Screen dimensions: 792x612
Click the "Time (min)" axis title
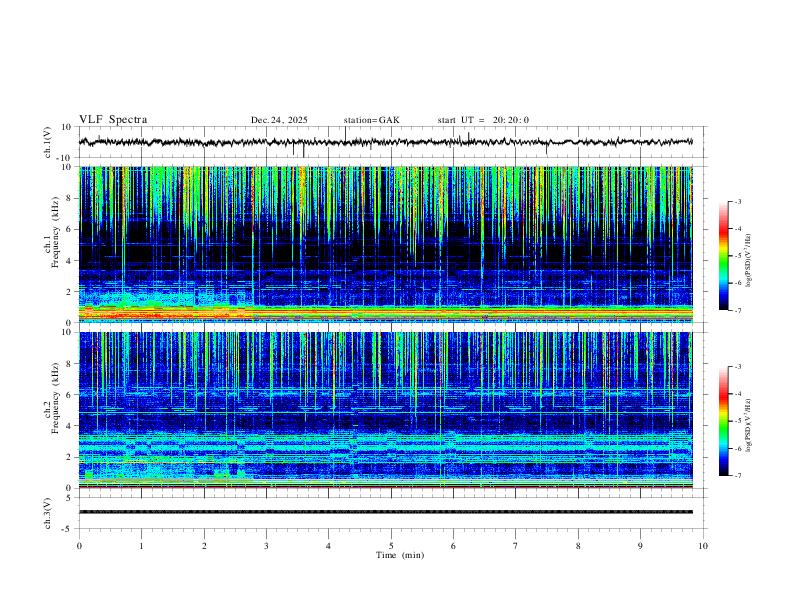coord(400,555)
